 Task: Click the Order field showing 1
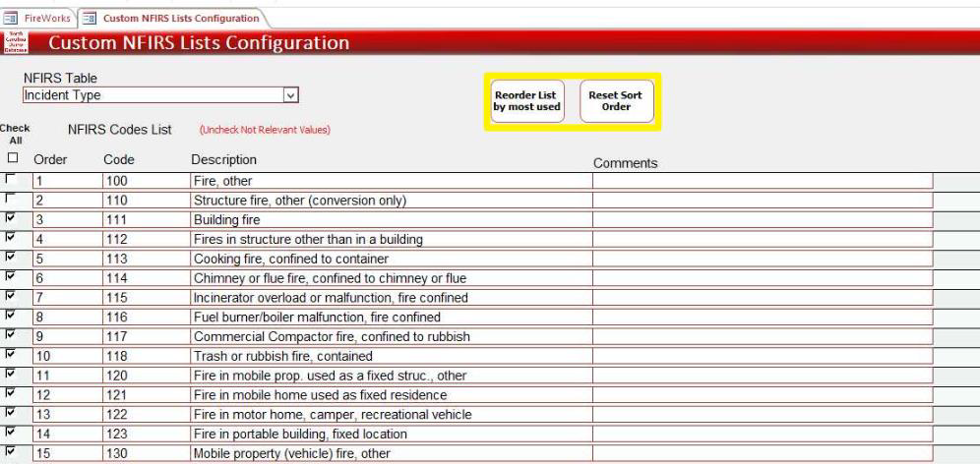68,181
